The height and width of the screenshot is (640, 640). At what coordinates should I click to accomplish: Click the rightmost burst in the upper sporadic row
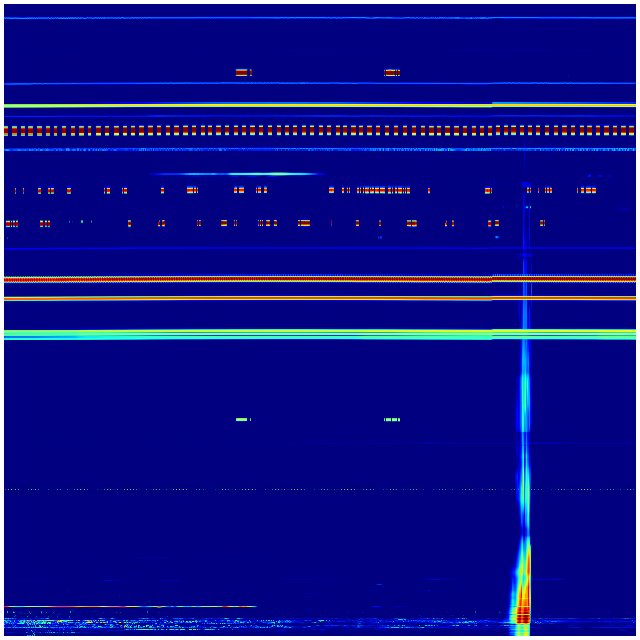pos(588,190)
